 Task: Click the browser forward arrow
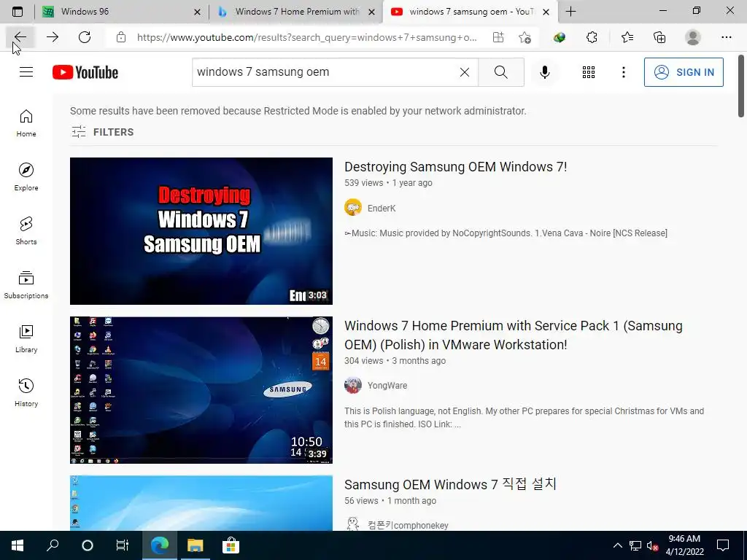click(x=53, y=37)
